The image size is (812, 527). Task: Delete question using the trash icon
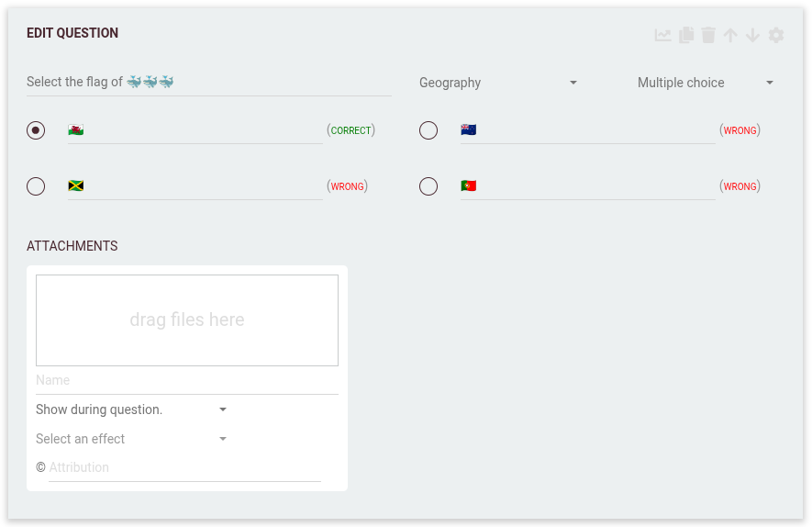pyautogui.click(x=708, y=35)
